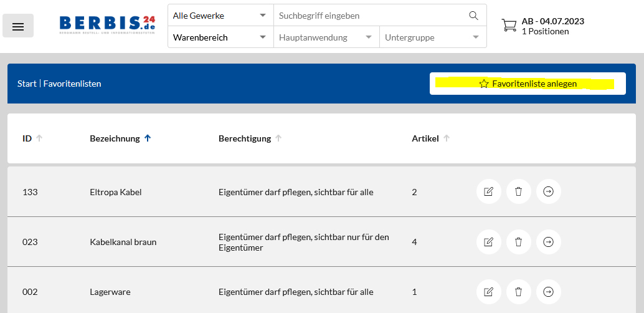The image size is (644, 313).
Task: Sort by Berechtigung column arrow
Action: [x=278, y=138]
